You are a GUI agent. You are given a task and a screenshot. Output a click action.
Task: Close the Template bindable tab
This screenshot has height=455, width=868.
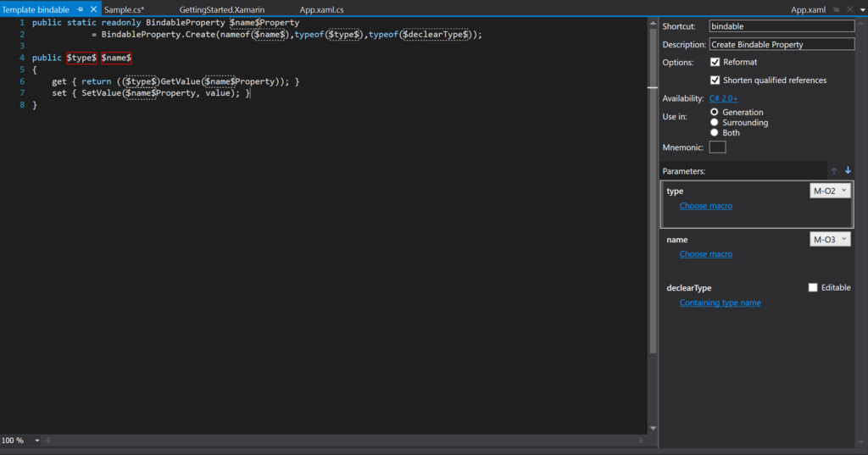coord(93,9)
